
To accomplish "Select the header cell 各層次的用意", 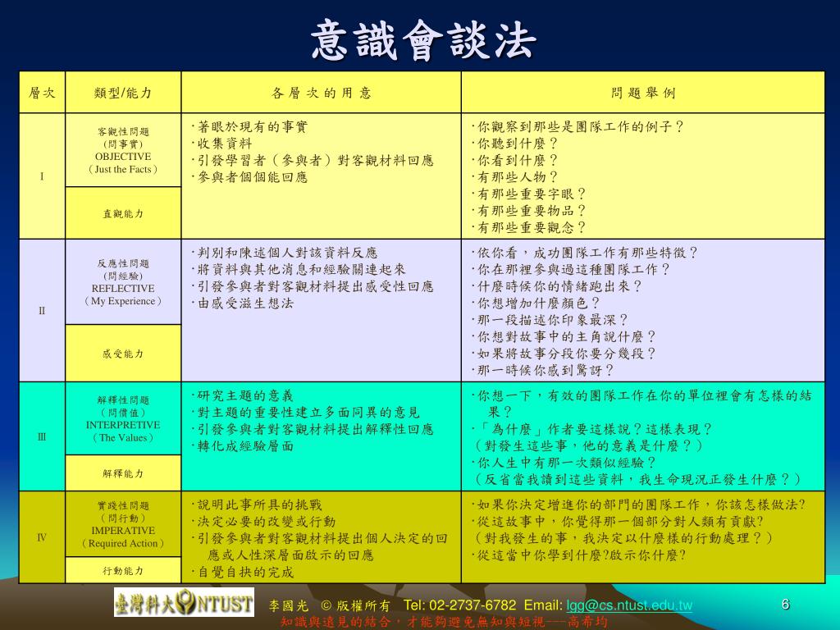I will click(322, 92).
